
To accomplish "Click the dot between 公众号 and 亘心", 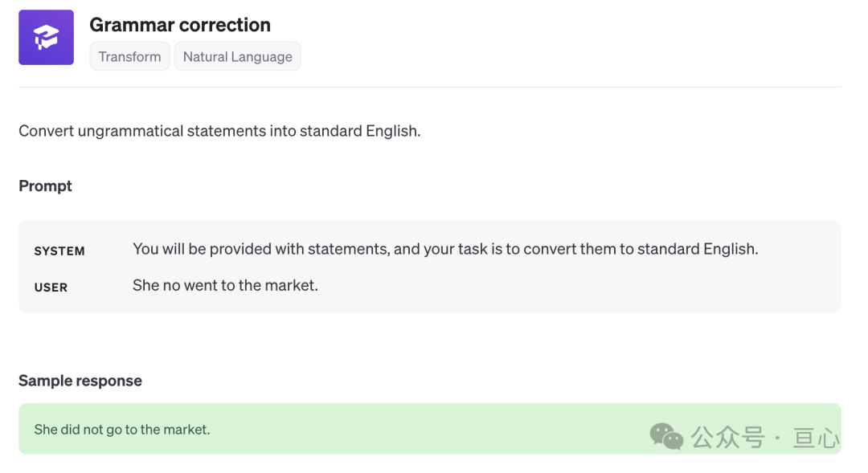I will 777,438.
